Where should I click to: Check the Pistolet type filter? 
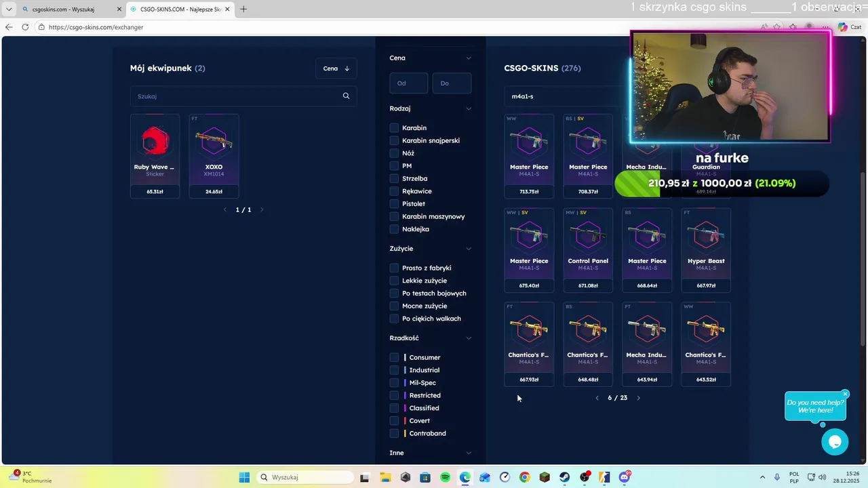[x=394, y=203]
